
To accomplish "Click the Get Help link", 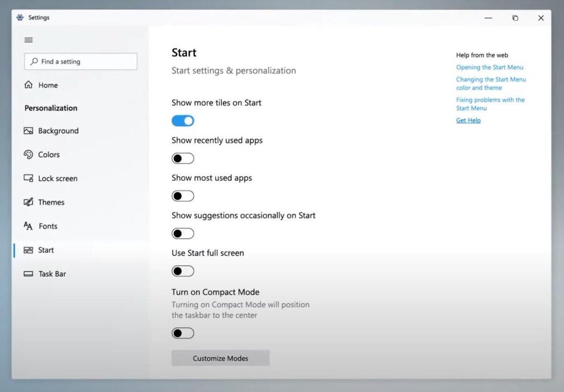I will coord(468,120).
